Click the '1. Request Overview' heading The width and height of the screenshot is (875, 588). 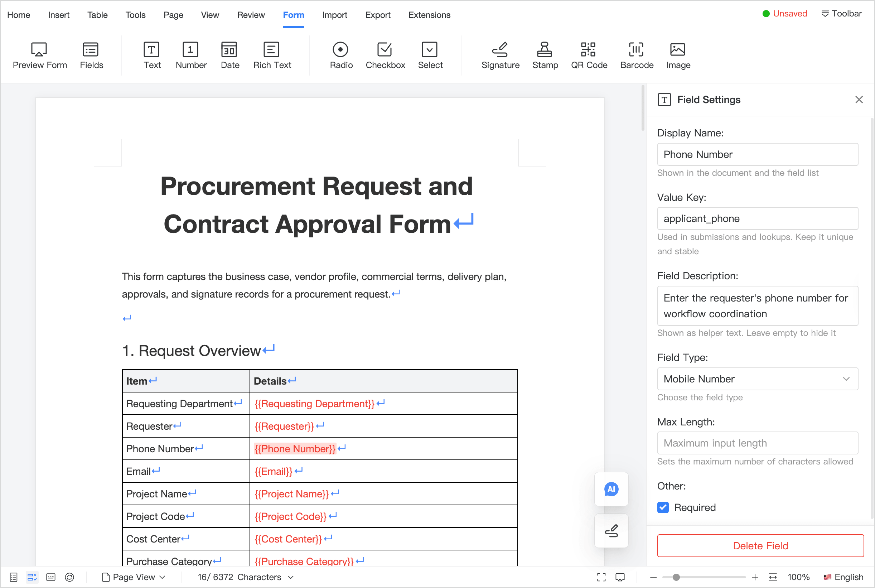tap(191, 351)
